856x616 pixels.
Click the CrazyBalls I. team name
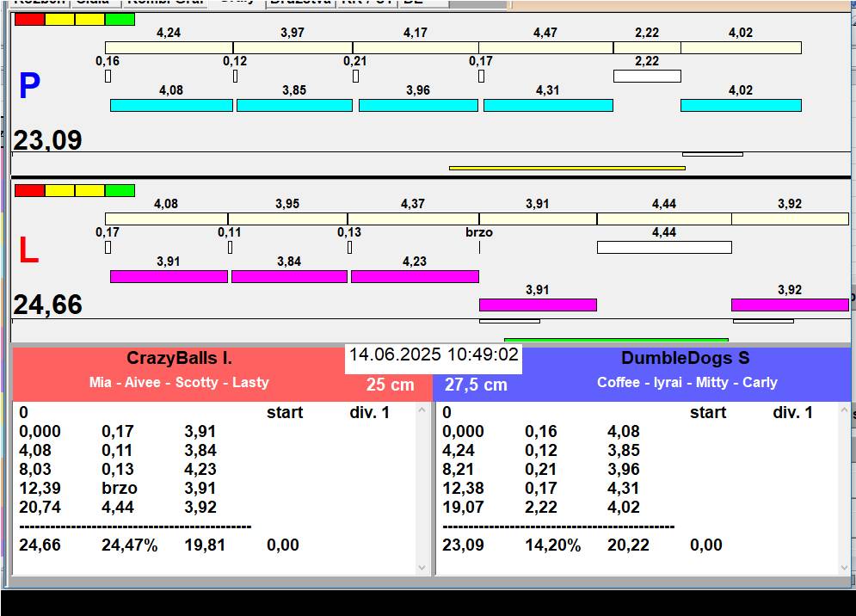click(179, 358)
